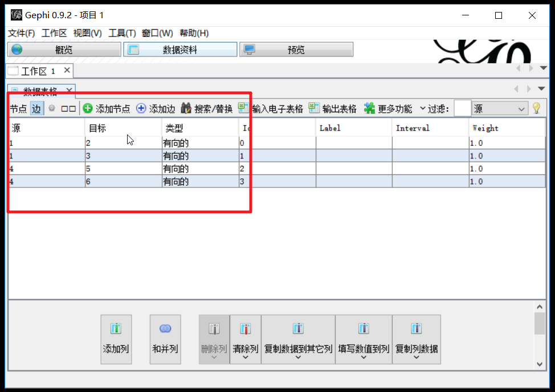Click the Weight 1.0 cell of row Id 3
Viewport: 555px width, 392px height.
pyautogui.click(x=507, y=181)
